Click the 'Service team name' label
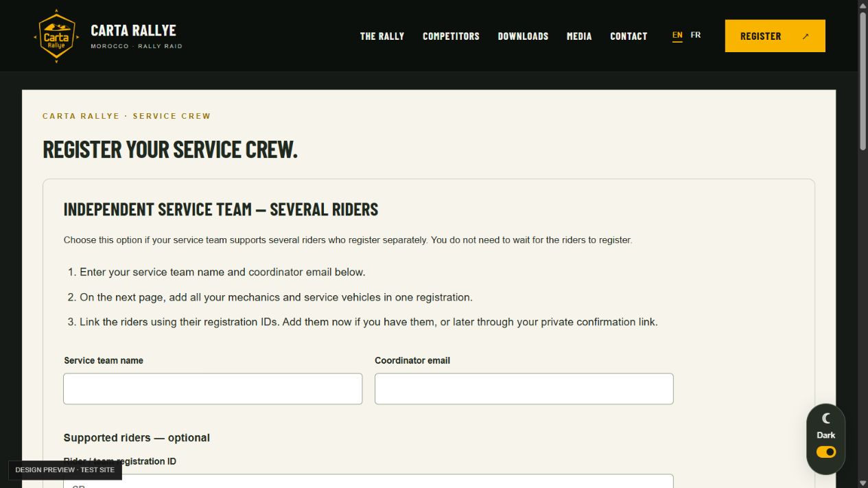Screen dimensions: 868x488 104,360
